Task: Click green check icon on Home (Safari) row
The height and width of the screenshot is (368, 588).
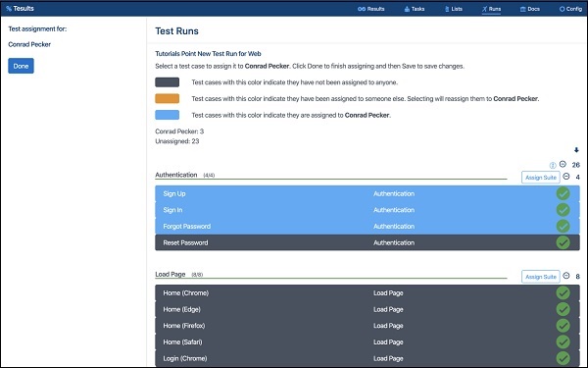Action: pos(563,342)
